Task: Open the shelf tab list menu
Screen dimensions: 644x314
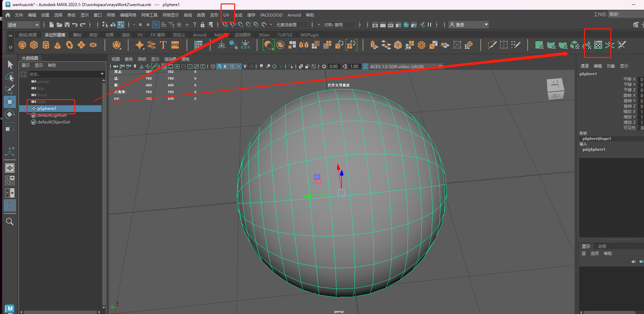Action: (x=10, y=35)
